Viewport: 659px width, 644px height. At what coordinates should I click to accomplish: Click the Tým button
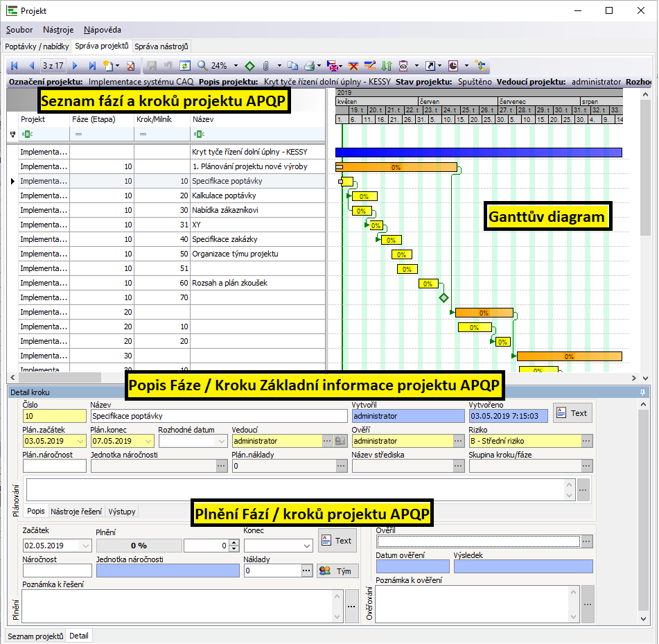coord(337,571)
